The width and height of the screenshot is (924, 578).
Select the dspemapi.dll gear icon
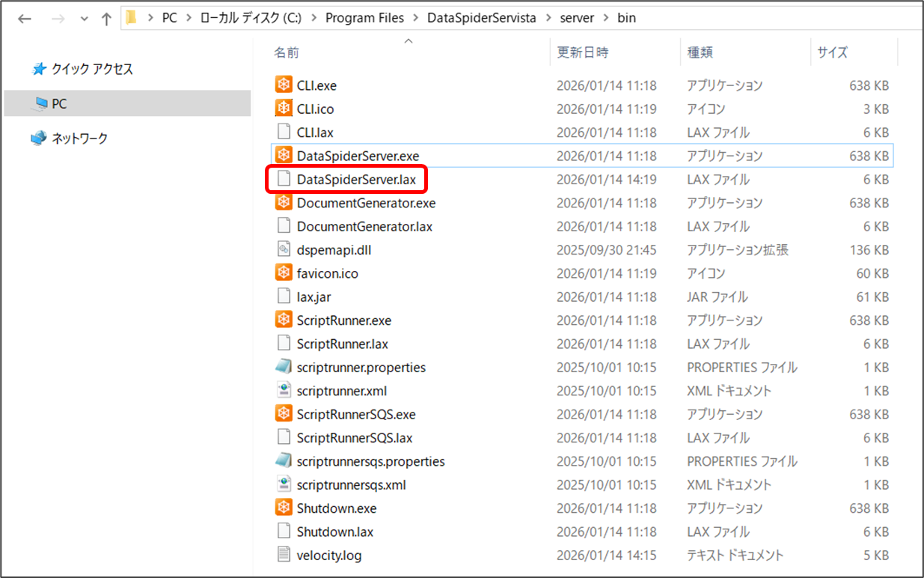point(284,249)
